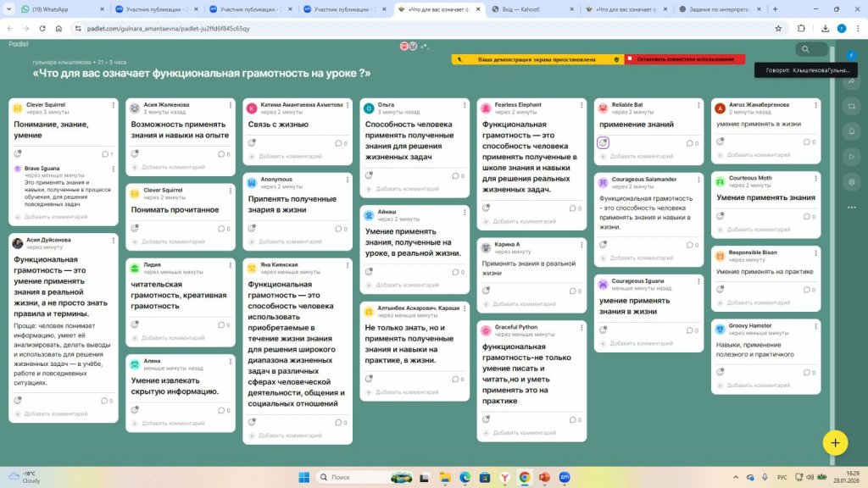The height and width of the screenshot is (488, 868).
Task: Add reaction to the Reliable Bat post
Action: coord(604,142)
